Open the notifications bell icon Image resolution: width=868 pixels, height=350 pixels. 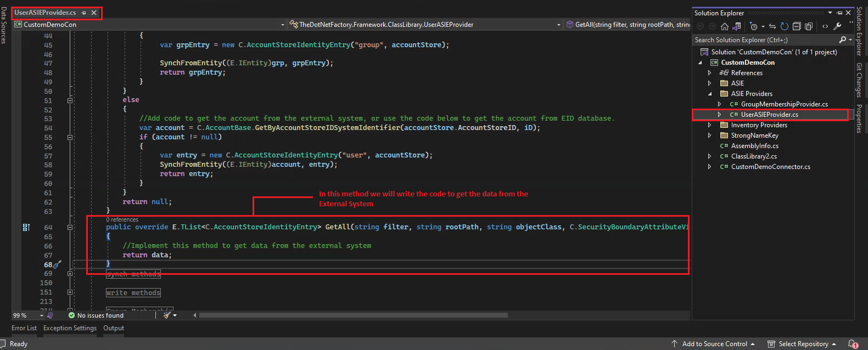(853, 344)
